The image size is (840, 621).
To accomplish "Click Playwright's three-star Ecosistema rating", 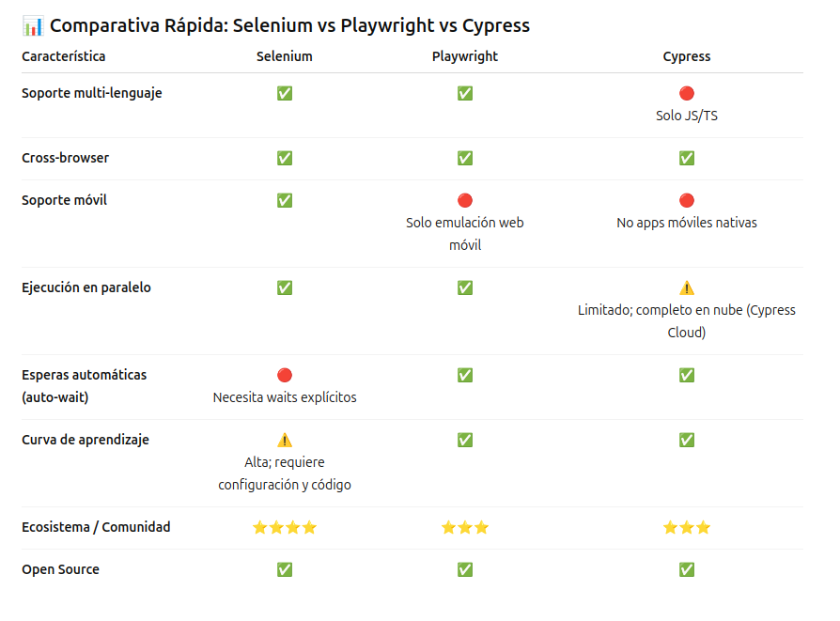I will click(465, 527).
